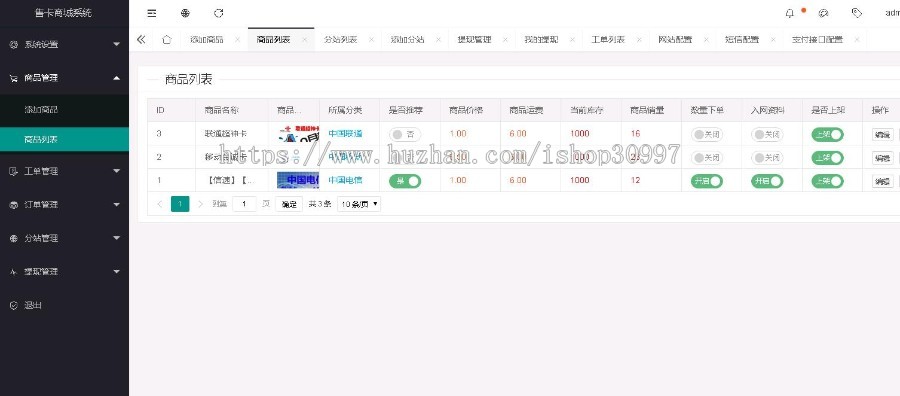The width and height of the screenshot is (900, 396).
Task: Toggle 入网资料 for product ID 3
Action: point(767,134)
